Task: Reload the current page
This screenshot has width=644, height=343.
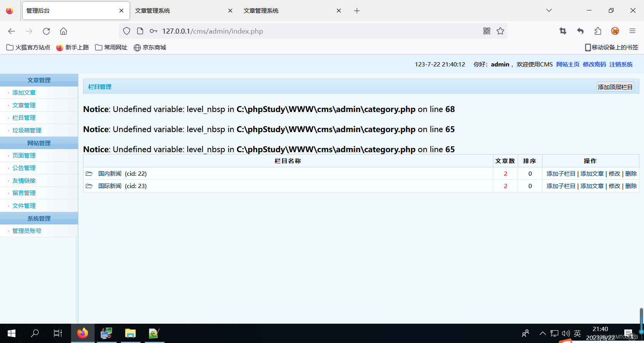Action: tap(46, 31)
